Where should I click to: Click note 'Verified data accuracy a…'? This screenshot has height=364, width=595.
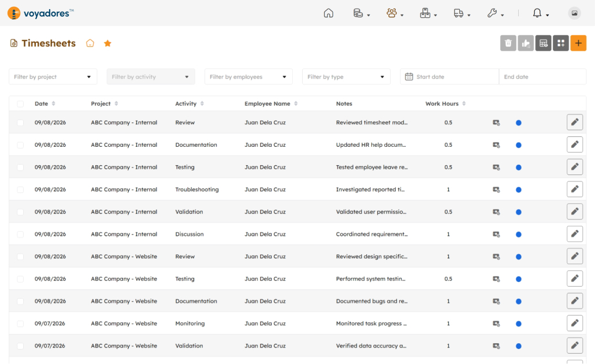pos(371,346)
